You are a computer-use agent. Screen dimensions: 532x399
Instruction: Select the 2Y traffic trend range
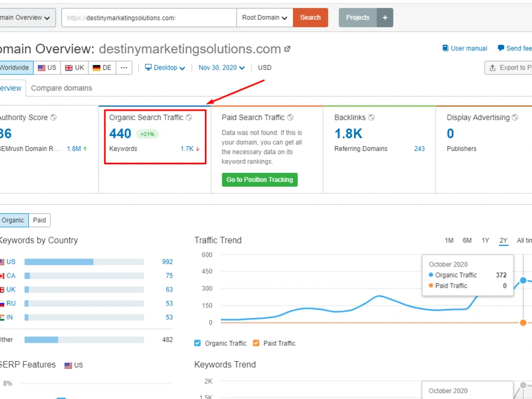503,240
